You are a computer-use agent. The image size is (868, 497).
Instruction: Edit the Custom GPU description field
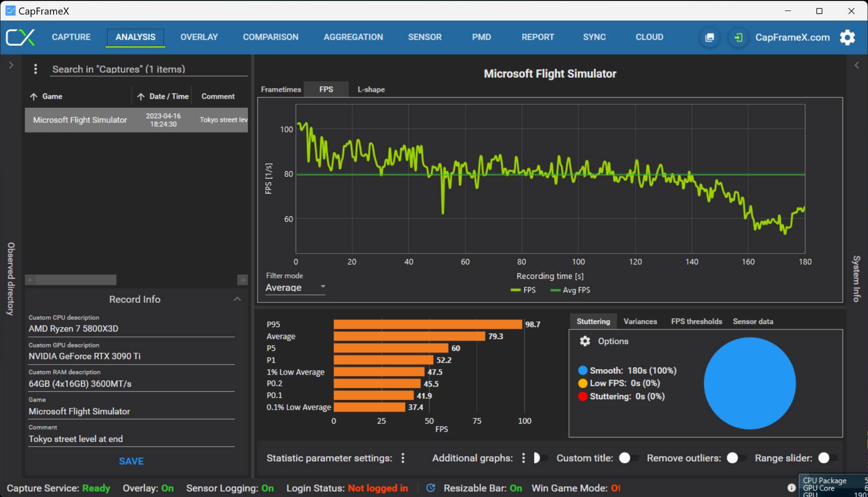click(131, 356)
